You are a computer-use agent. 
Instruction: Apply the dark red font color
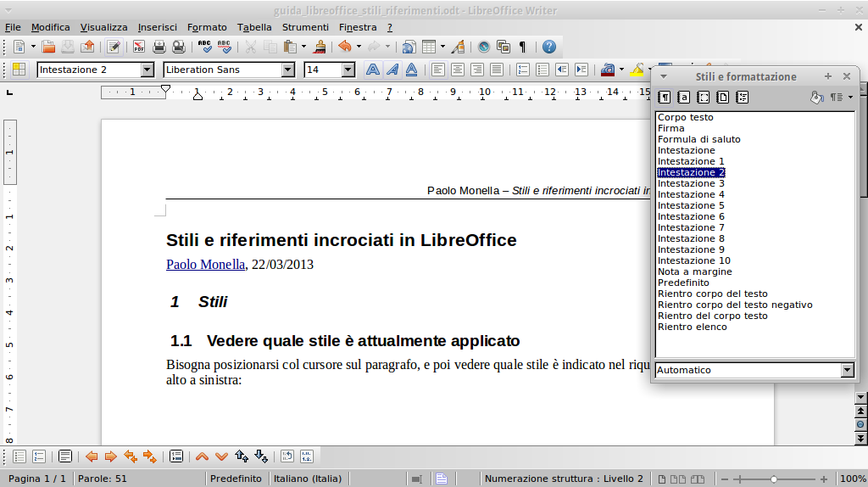(607, 70)
